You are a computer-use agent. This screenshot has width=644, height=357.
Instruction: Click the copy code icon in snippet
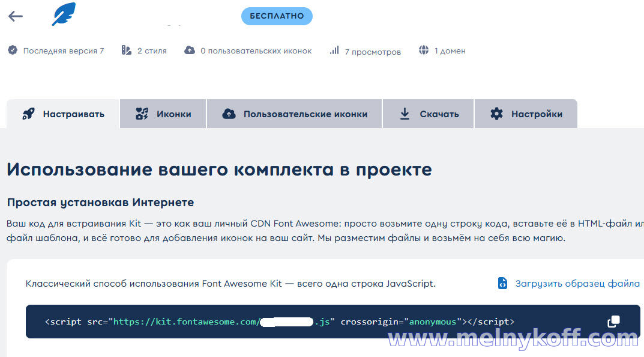(613, 322)
